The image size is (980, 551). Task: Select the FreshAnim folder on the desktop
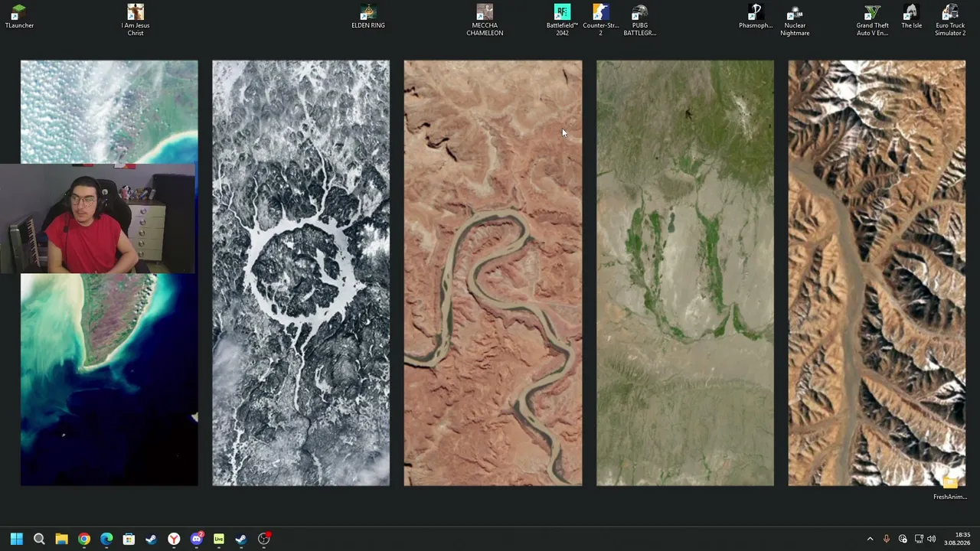(x=950, y=487)
